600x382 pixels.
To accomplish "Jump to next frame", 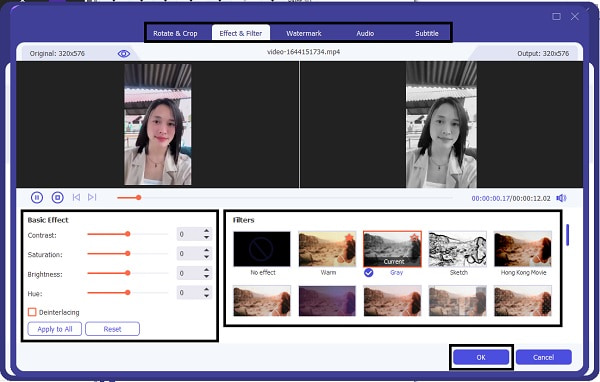I will 92,197.
